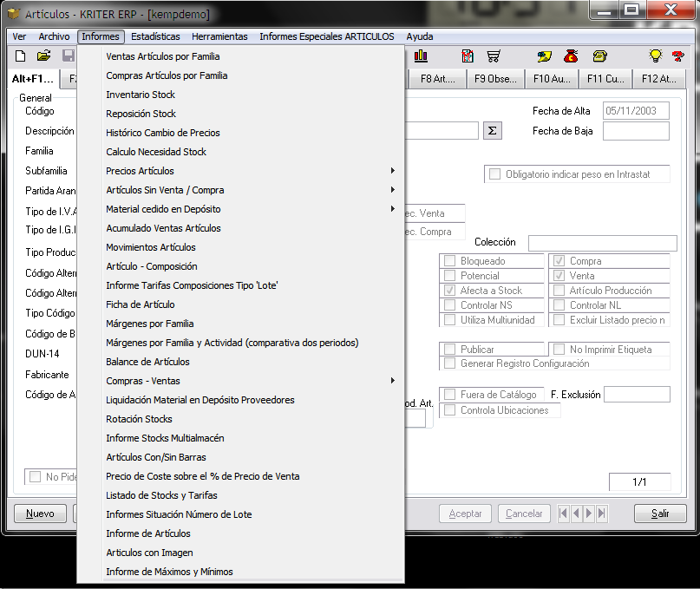
Task: Click the red question mark help icon
Action: (x=677, y=56)
